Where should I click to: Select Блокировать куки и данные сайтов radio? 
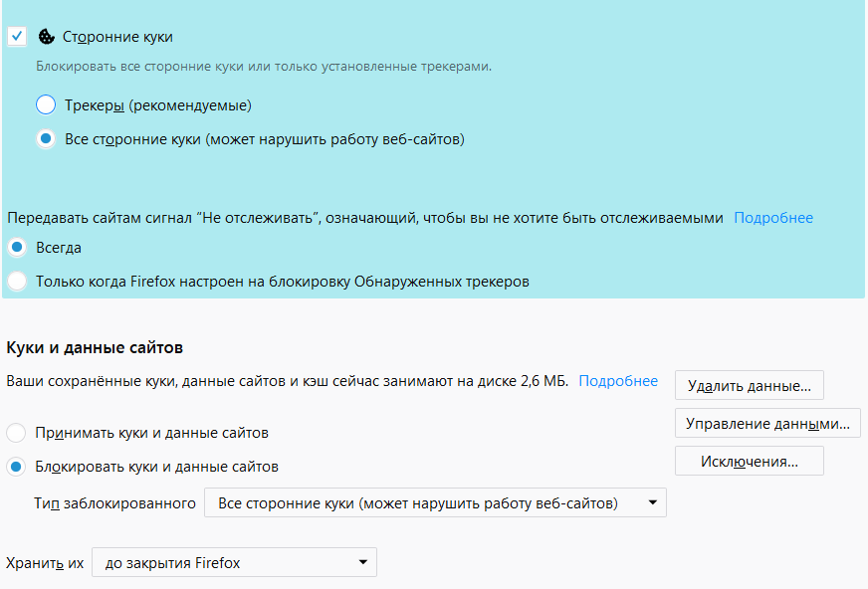pyautogui.click(x=17, y=466)
